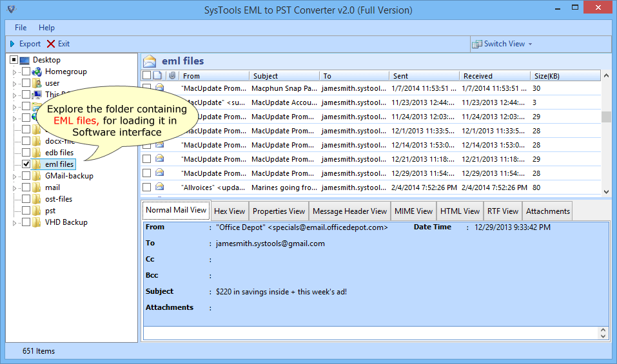This screenshot has width=617, height=364.
Task: Check the Allvoices email row checkbox
Action: point(147,187)
